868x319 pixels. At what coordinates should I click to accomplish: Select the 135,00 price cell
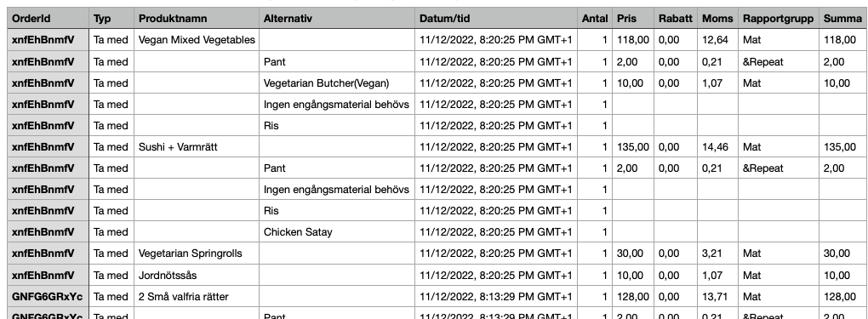click(x=633, y=147)
